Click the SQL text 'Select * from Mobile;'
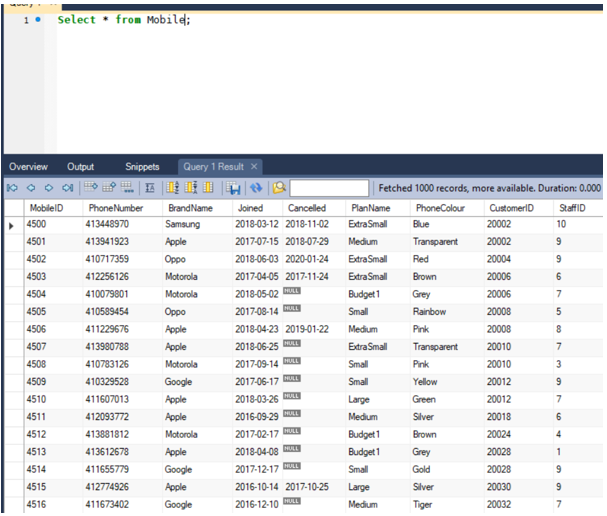Image resolution: width=607 pixels, height=516 pixels. point(124,19)
